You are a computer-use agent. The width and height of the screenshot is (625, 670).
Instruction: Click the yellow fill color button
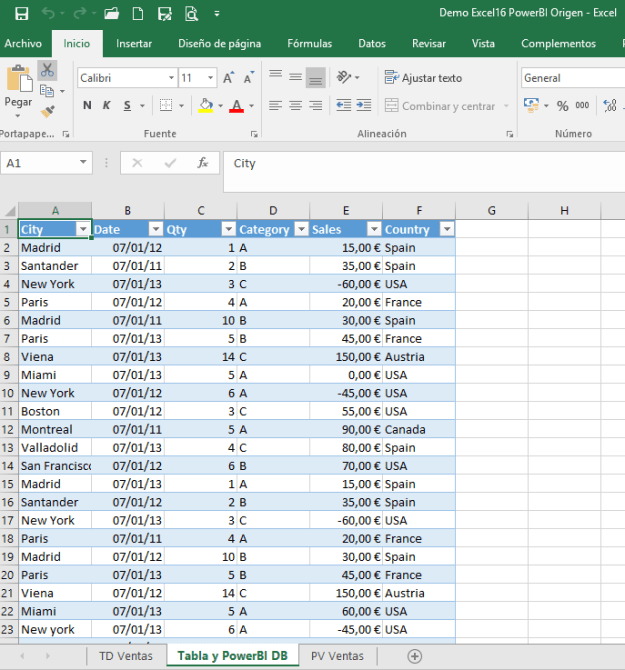(205, 106)
